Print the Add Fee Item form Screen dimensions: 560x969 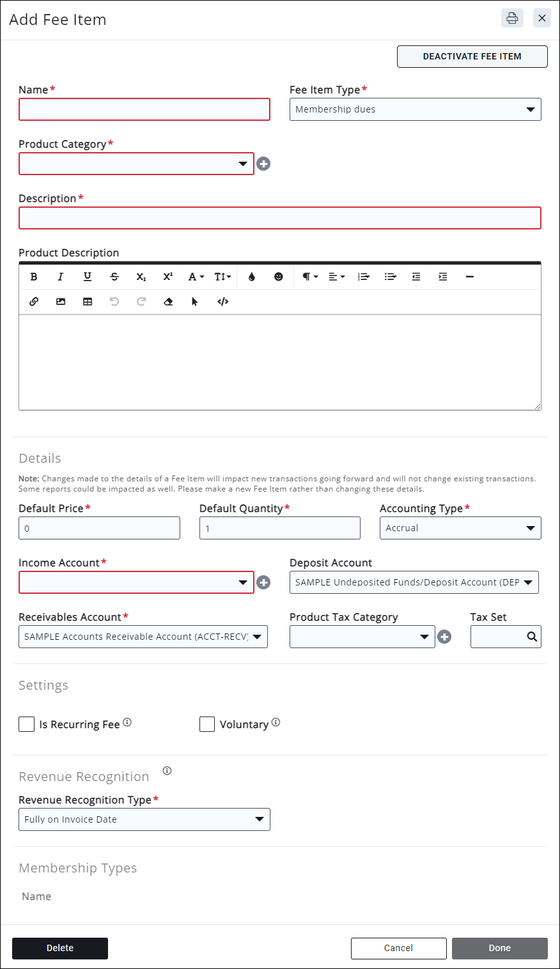[512, 18]
